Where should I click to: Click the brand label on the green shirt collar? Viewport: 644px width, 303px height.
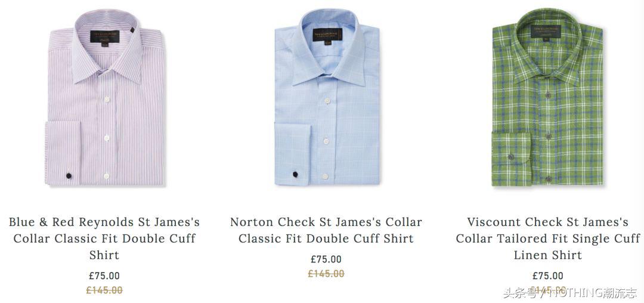tap(546, 32)
